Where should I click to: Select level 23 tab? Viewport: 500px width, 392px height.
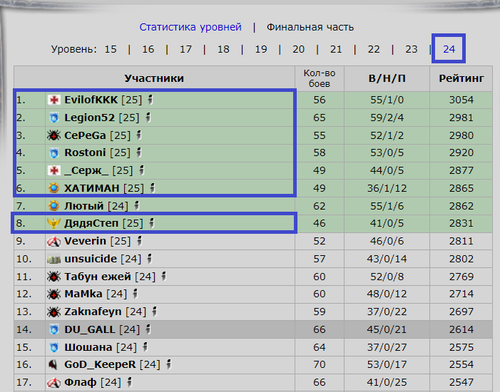tap(411, 49)
